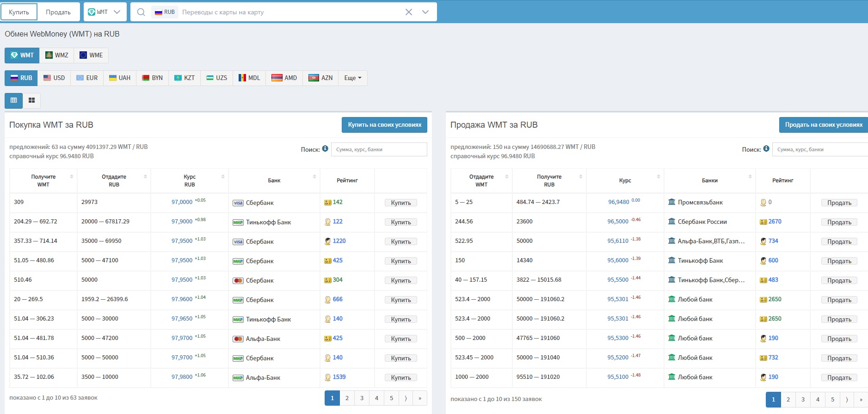Switch to the WME title tab

click(x=91, y=55)
